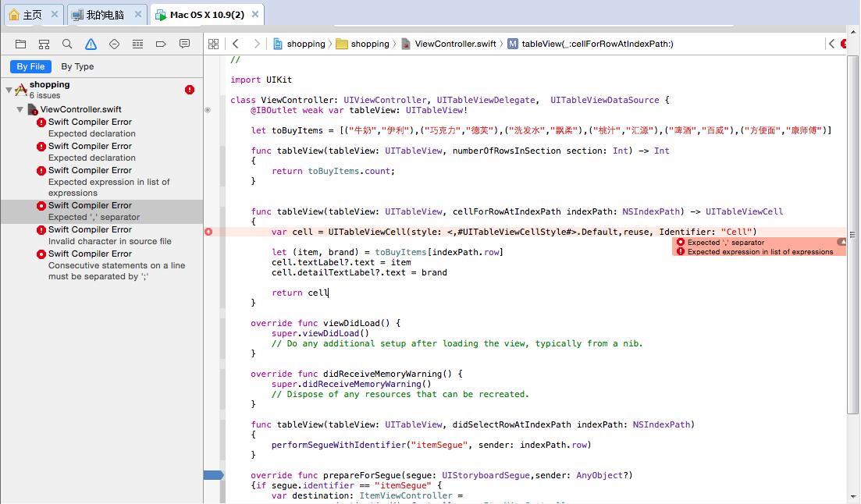This screenshot has height=504, width=861.
Task: Collapse the shopping project disclosure triangle
Action: [9, 90]
